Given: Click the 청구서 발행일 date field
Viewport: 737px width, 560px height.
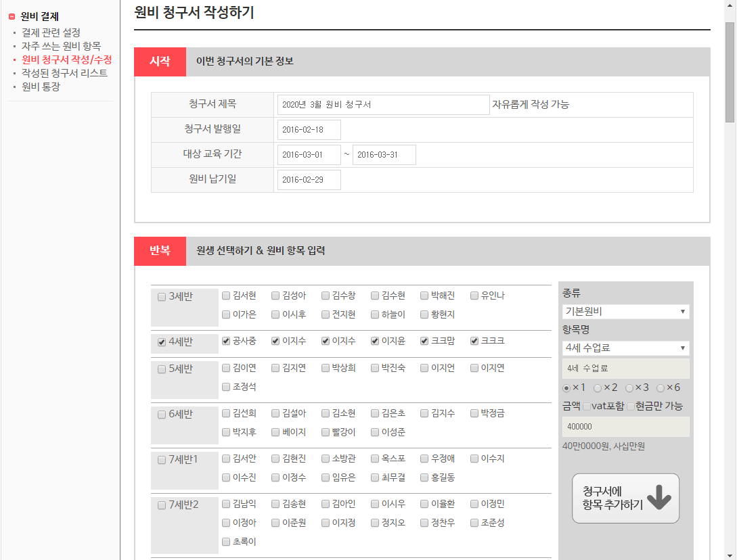Looking at the screenshot, I should coord(309,130).
